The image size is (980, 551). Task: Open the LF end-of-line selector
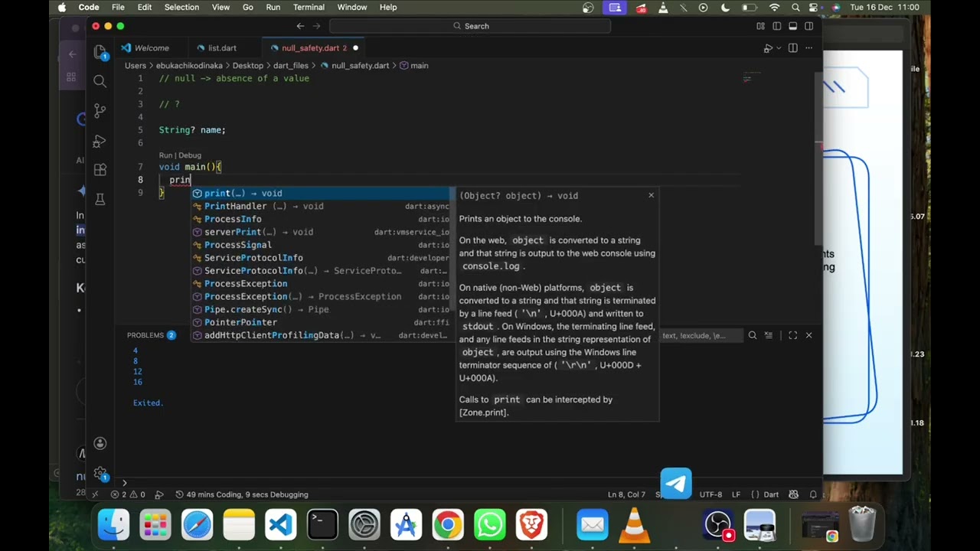[736, 494]
